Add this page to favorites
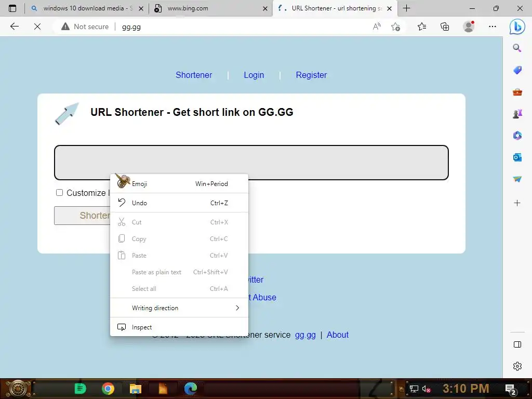The width and height of the screenshot is (532, 399). 395,26
